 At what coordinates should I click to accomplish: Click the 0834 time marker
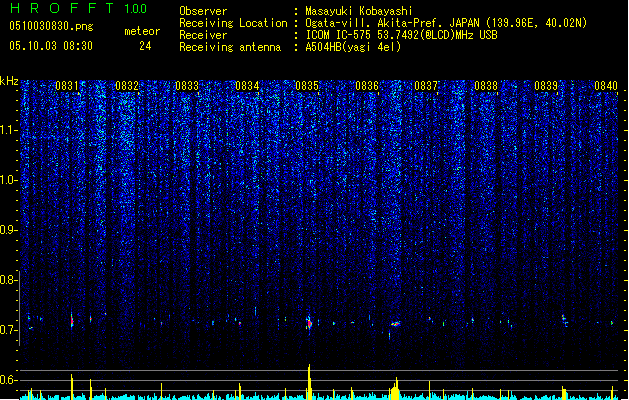pyautogui.click(x=247, y=86)
